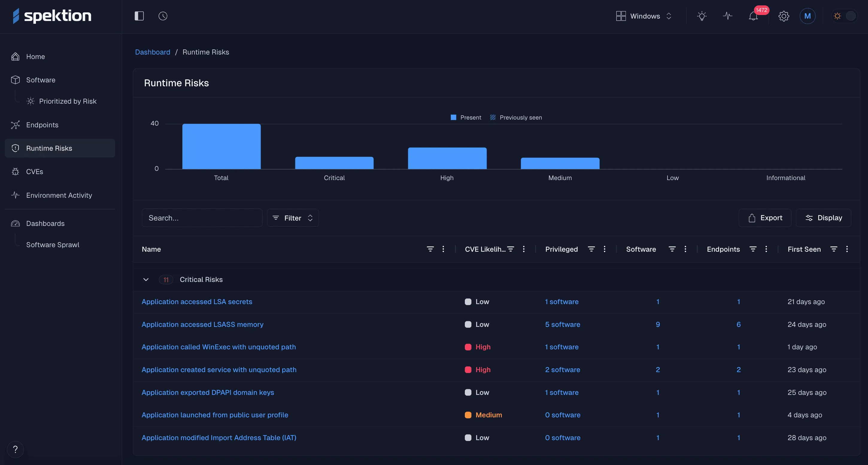Click the lightbulb insights icon
The image size is (868, 465).
702,16
